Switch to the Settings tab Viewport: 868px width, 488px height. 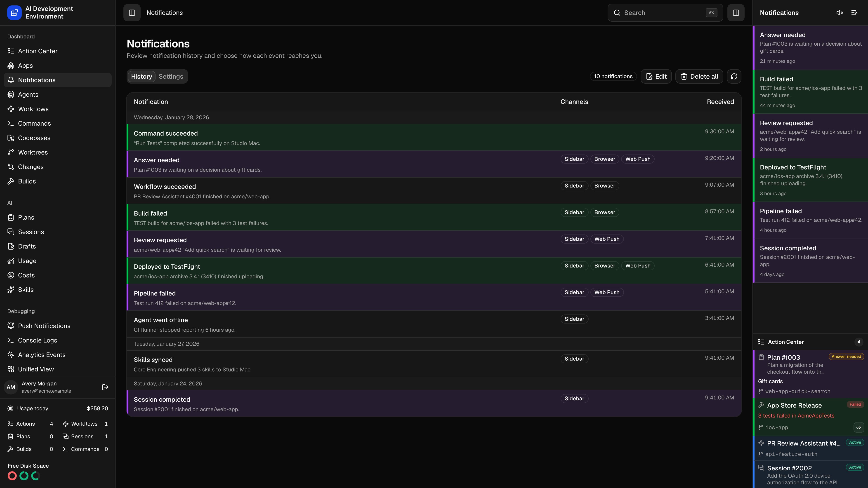(171, 76)
